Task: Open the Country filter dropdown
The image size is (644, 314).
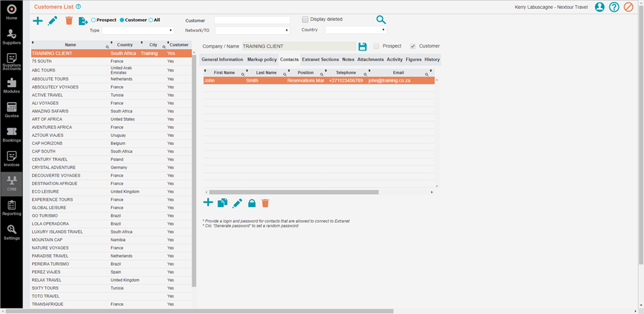Action: point(356,30)
